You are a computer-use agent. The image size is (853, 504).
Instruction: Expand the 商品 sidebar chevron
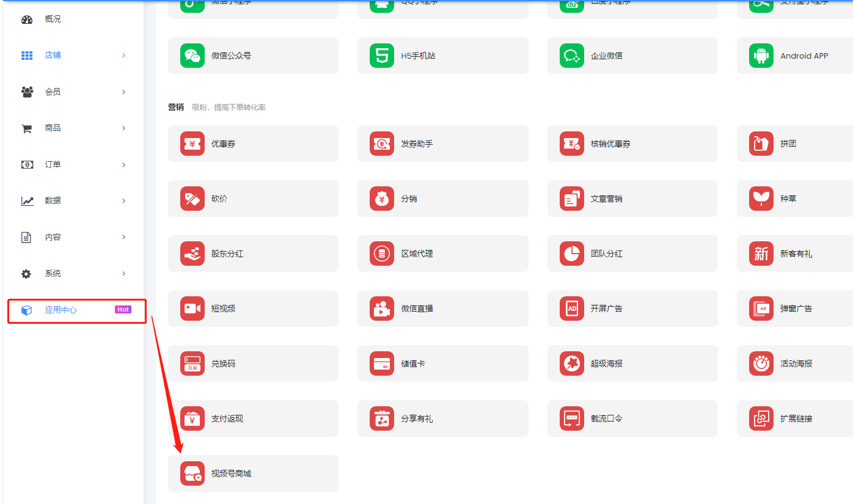[x=123, y=128]
